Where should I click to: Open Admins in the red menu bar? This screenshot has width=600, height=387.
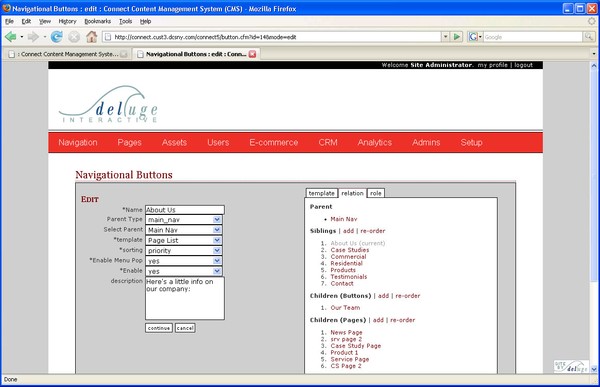point(426,142)
